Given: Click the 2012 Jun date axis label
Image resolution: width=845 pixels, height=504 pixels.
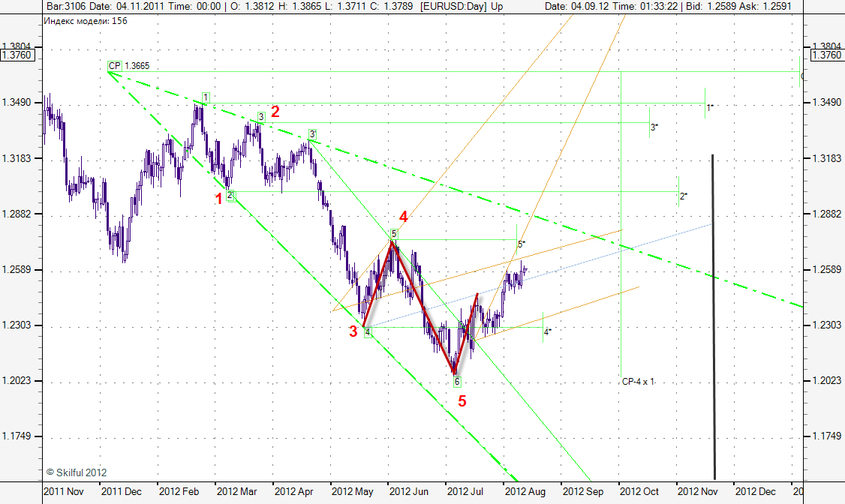Looking at the screenshot, I should coord(409,492).
